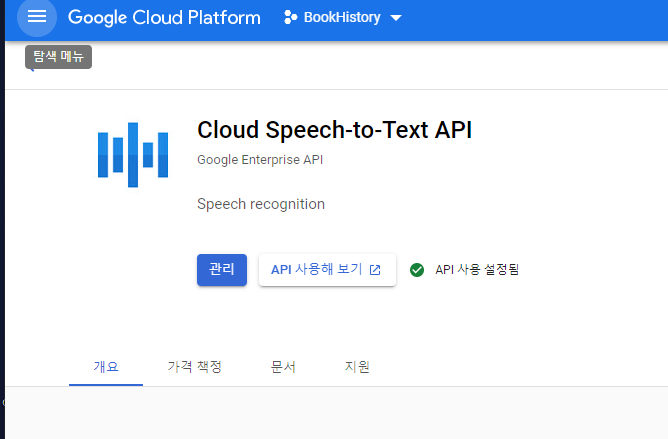The image size is (668, 439).
Task: Click the green check icon for API 사용 설정됨
Action: (x=417, y=270)
